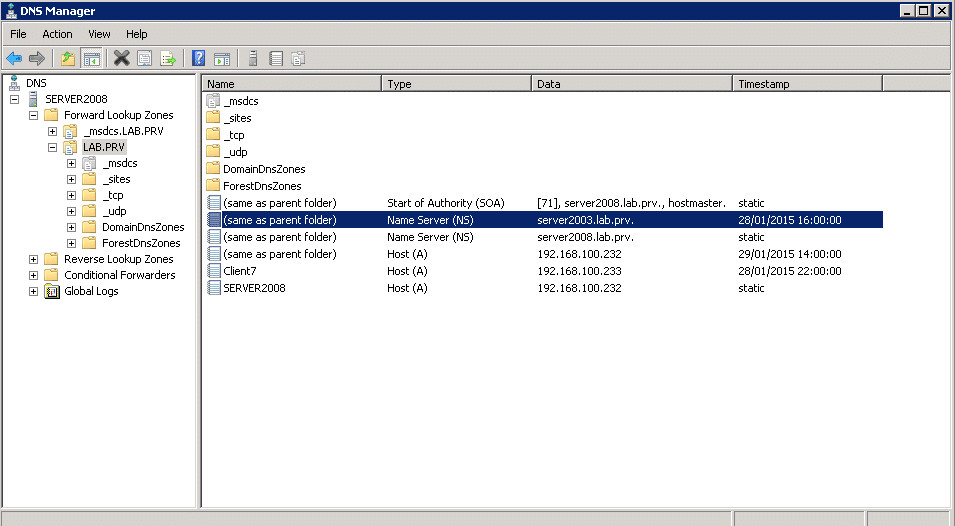Viewport: 955px width, 526px height.
Task: Select ForestDnsZones in the tree
Action: point(141,243)
